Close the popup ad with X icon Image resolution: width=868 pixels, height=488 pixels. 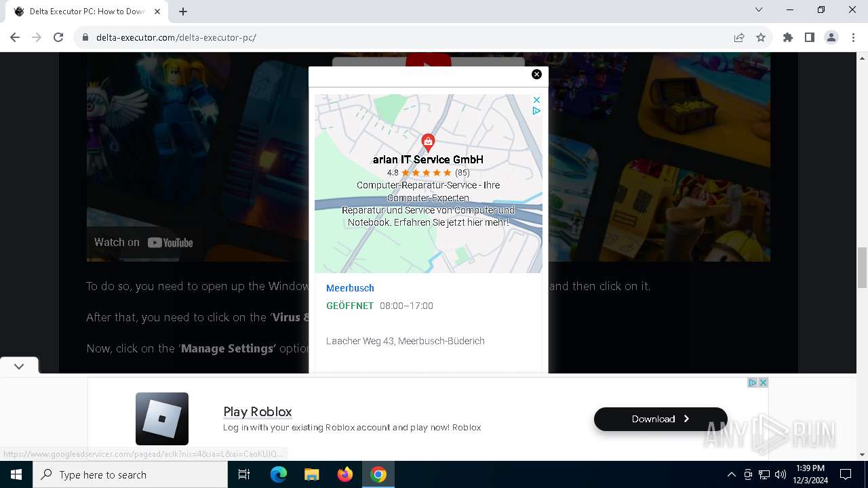[536, 75]
